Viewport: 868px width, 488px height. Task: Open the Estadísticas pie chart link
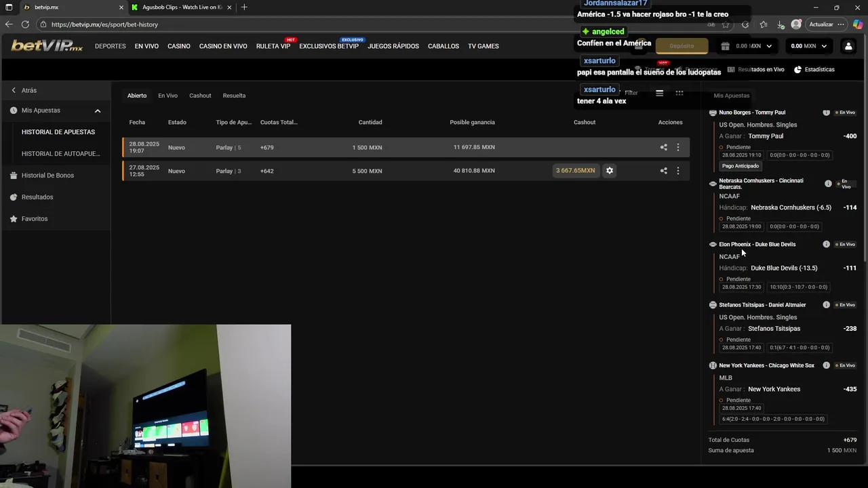click(x=814, y=69)
